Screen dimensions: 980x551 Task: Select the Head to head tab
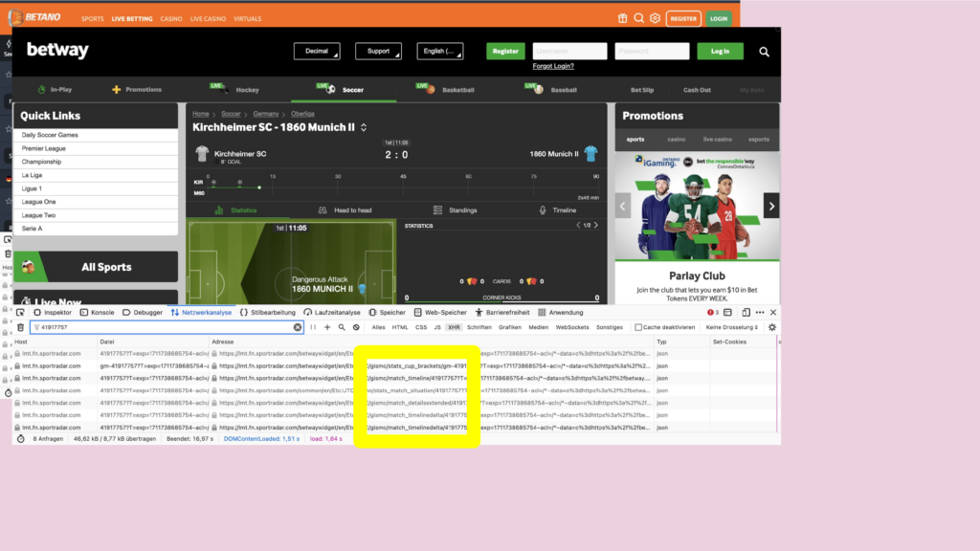(x=345, y=210)
